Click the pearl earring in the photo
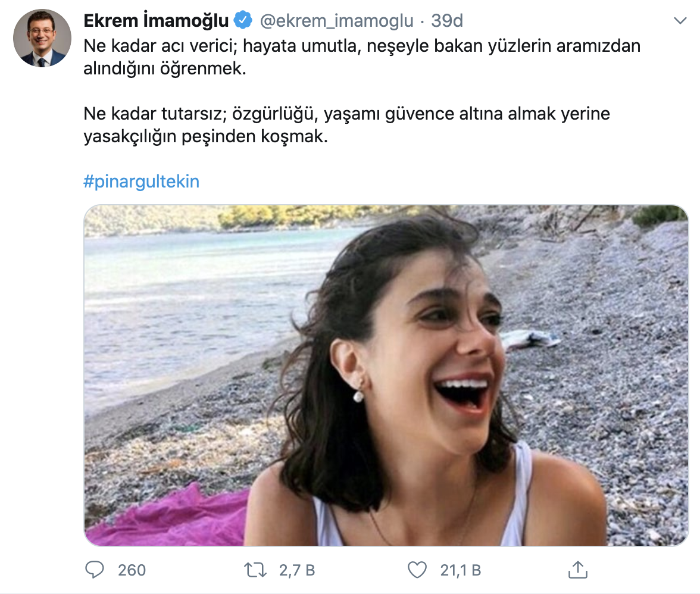Image resolution: width=700 pixels, height=594 pixels. pyautogui.click(x=358, y=396)
